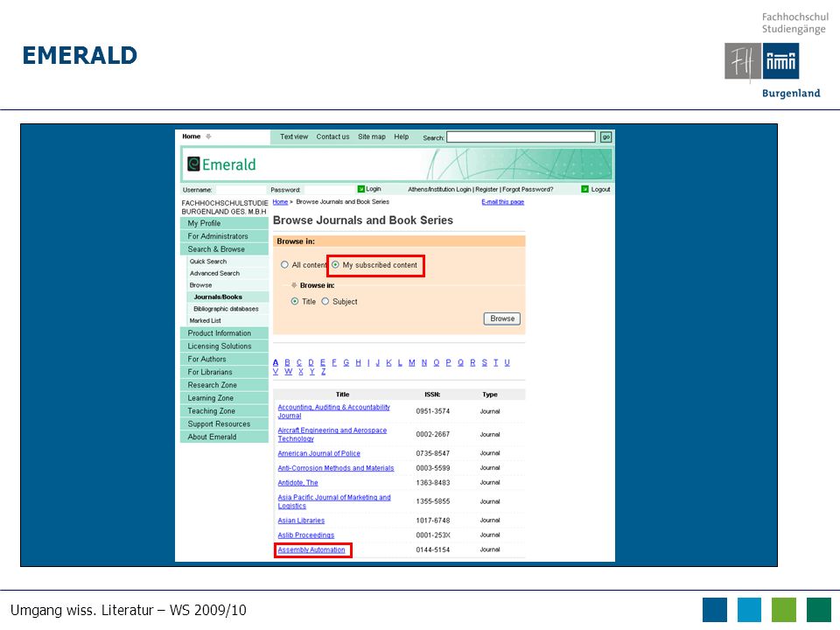
Task: Open American Journal of Police
Action: click(x=318, y=453)
